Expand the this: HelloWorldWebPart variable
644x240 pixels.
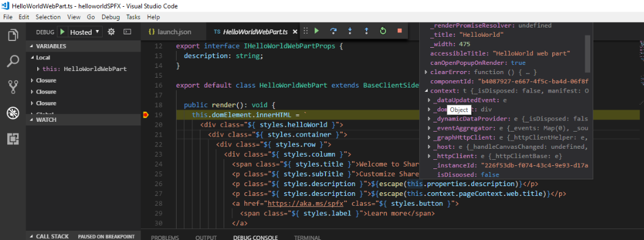coord(38,69)
